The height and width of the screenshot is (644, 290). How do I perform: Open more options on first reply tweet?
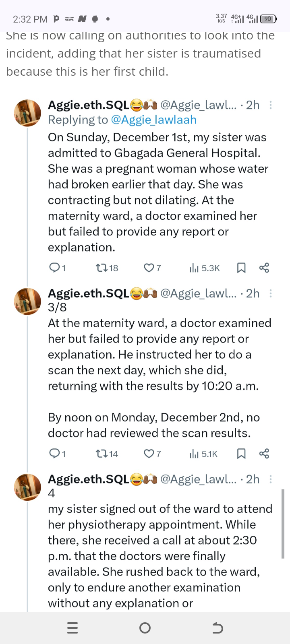pos(271,105)
